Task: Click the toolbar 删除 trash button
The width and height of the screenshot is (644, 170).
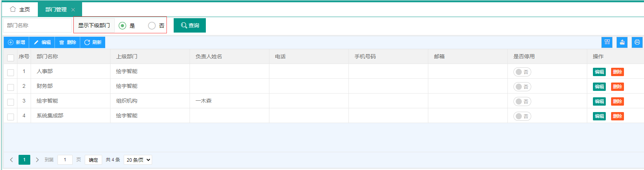Action: pos(67,42)
